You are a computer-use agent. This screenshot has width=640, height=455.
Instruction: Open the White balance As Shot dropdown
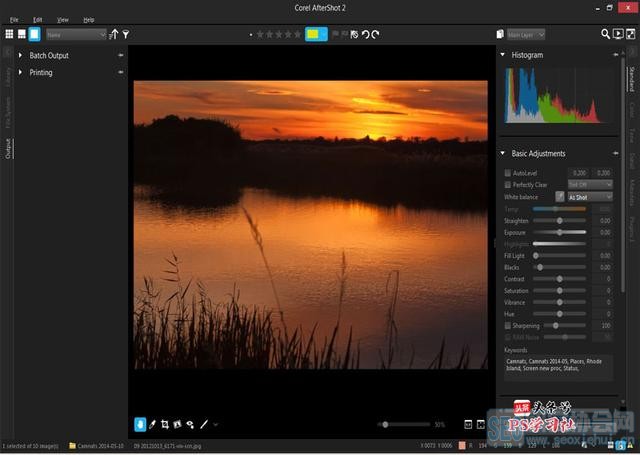[x=590, y=197]
